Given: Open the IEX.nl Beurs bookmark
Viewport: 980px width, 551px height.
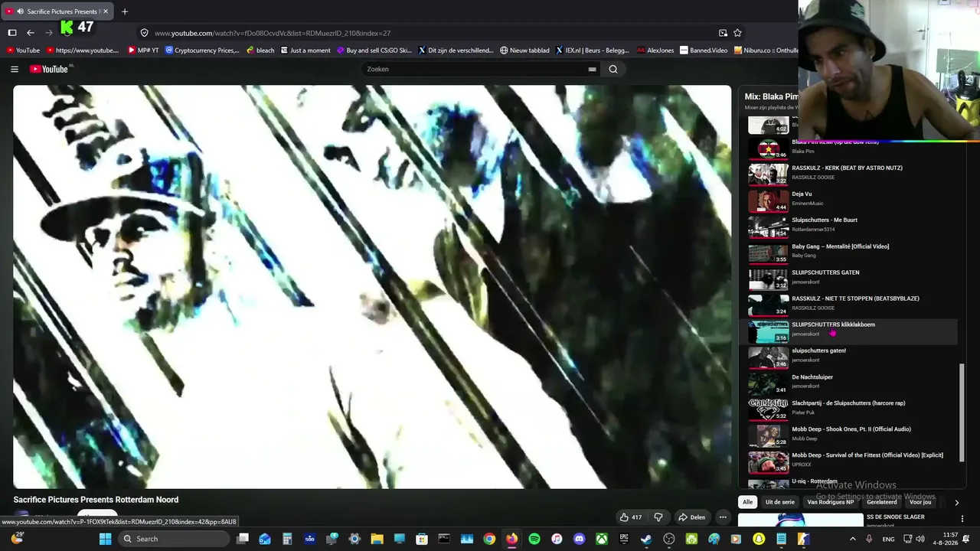Looking at the screenshot, I should point(593,51).
